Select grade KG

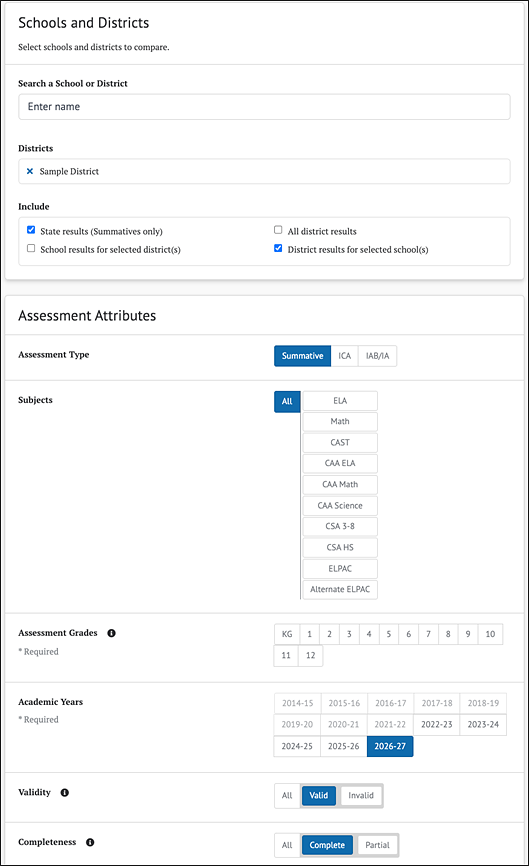pyautogui.click(x=287, y=634)
